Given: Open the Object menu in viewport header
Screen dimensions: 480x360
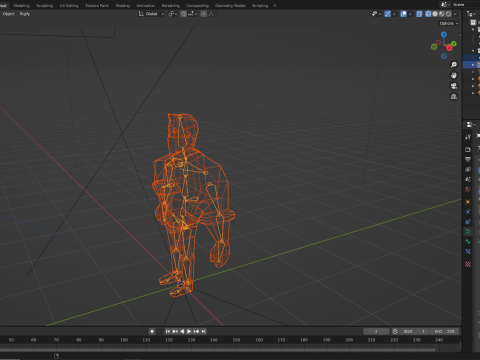Looking at the screenshot, I should coord(9,14).
